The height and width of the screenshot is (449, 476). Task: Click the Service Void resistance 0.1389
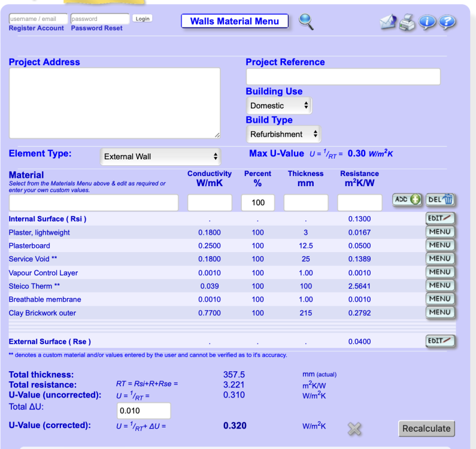[x=359, y=259]
